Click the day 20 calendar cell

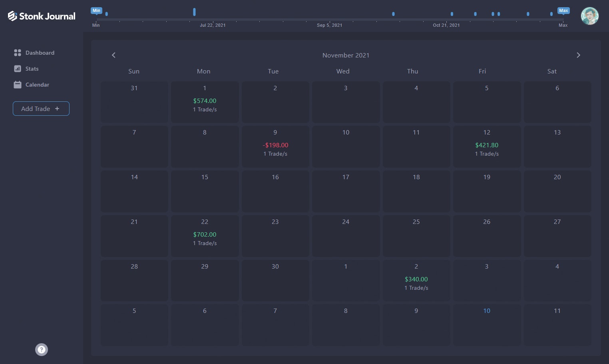[x=557, y=191]
